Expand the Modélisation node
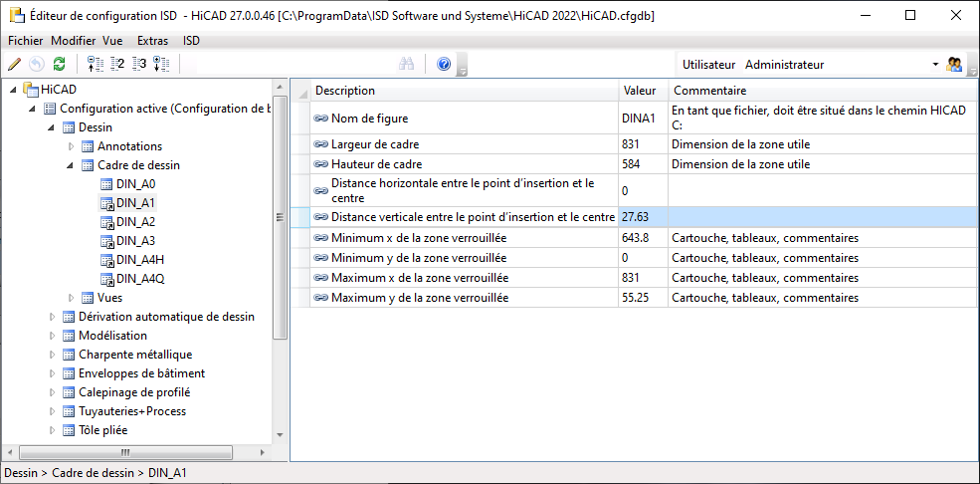This screenshot has height=484, width=980. pos(52,336)
